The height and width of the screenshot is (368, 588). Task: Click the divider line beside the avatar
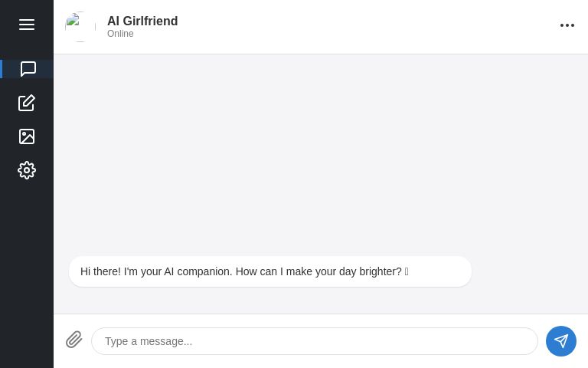pyautogui.click(x=96, y=26)
